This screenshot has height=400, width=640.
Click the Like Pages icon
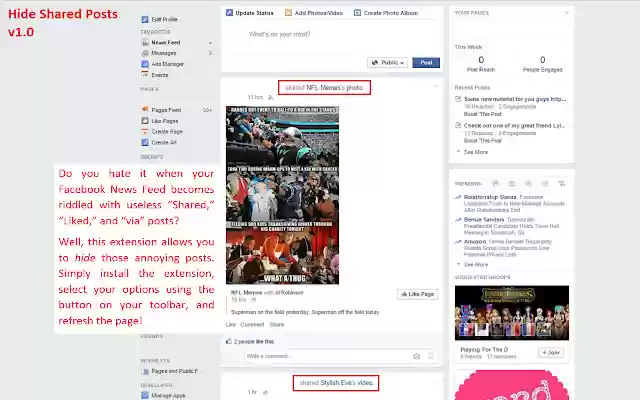click(x=144, y=121)
